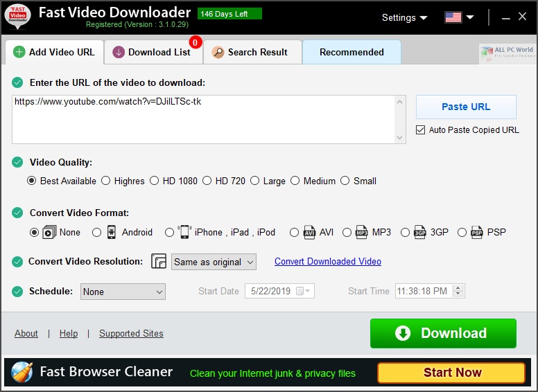The height and width of the screenshot is (392, 538).
Task: Click the 3GP file format icon
Action: (x=419, y=232)
